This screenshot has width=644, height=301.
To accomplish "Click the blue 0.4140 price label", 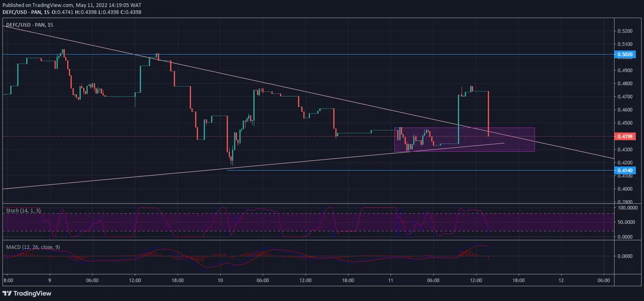I will pos(625,170).
